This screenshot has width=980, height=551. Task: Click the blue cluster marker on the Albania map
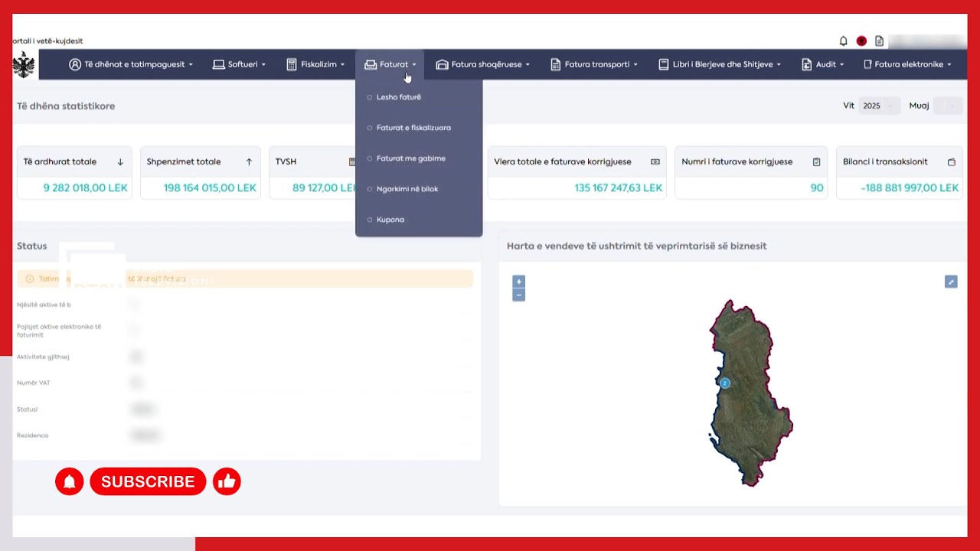[725, 383]
